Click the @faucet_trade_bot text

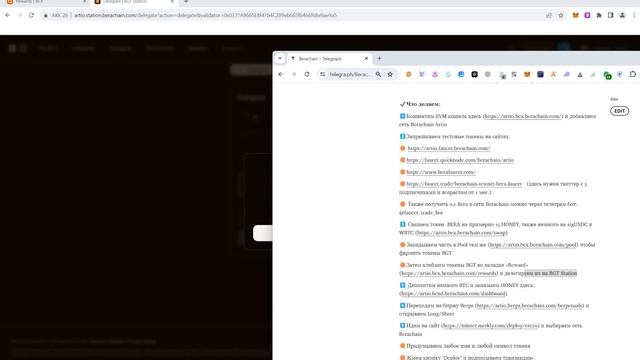(x=421, y=213)
